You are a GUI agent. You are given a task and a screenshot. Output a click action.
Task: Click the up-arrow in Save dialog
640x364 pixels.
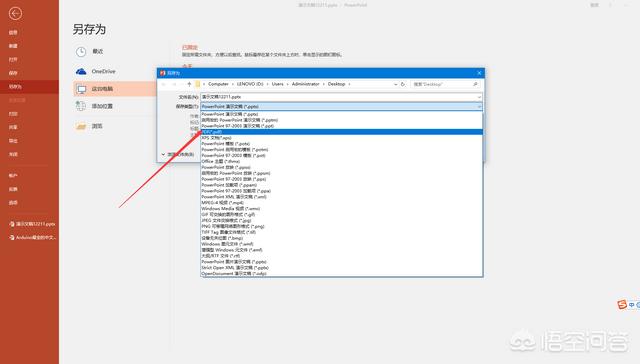[x=189, y=84]
